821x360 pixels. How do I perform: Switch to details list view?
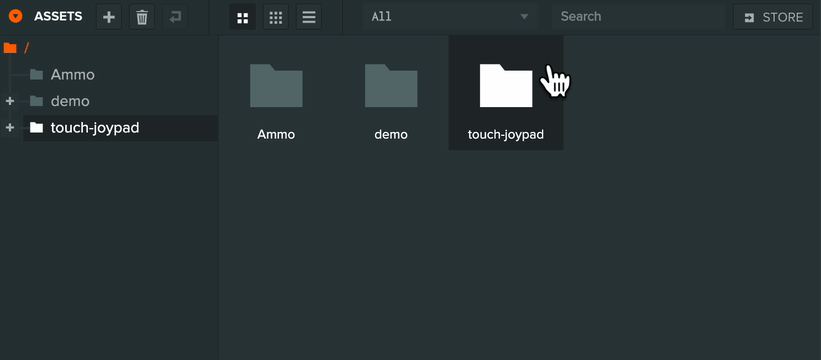click(x=309, y=17)
